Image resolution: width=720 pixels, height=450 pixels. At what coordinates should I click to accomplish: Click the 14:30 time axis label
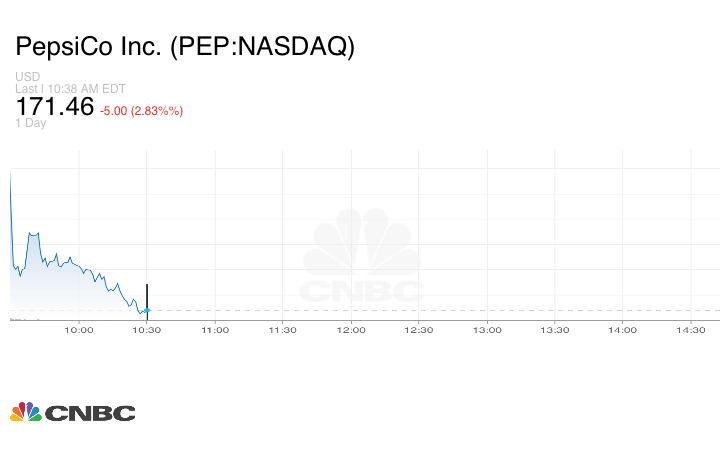pos(691,329)
